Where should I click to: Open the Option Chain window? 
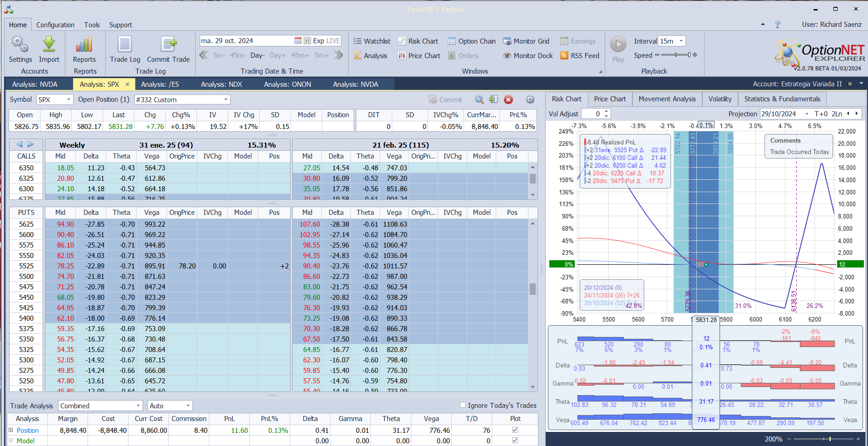(x=472, y=41)
